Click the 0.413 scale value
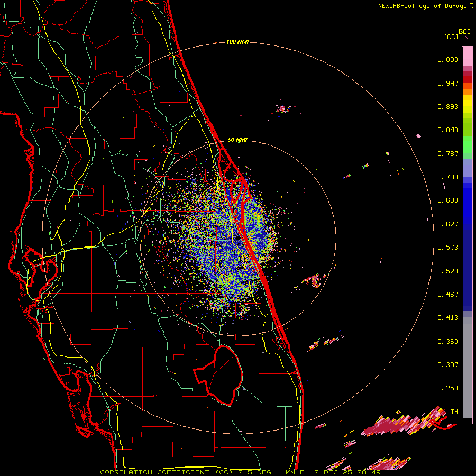Screen dimensions: 476x476 tap(448, 318)
